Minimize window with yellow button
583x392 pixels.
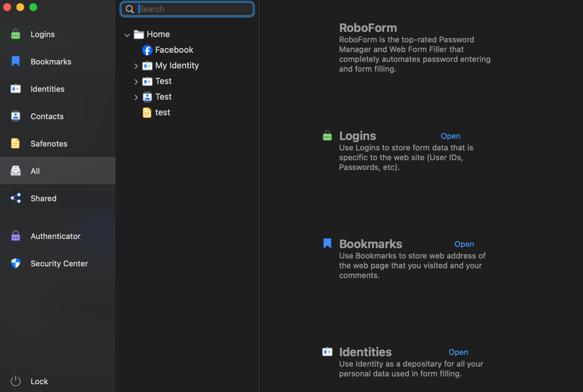click(x=20, y=7)
